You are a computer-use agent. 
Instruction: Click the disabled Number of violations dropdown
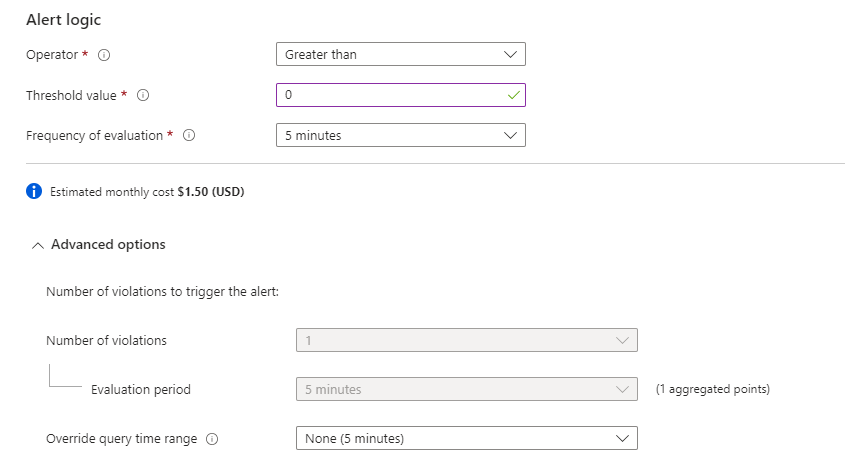point(466,340)
